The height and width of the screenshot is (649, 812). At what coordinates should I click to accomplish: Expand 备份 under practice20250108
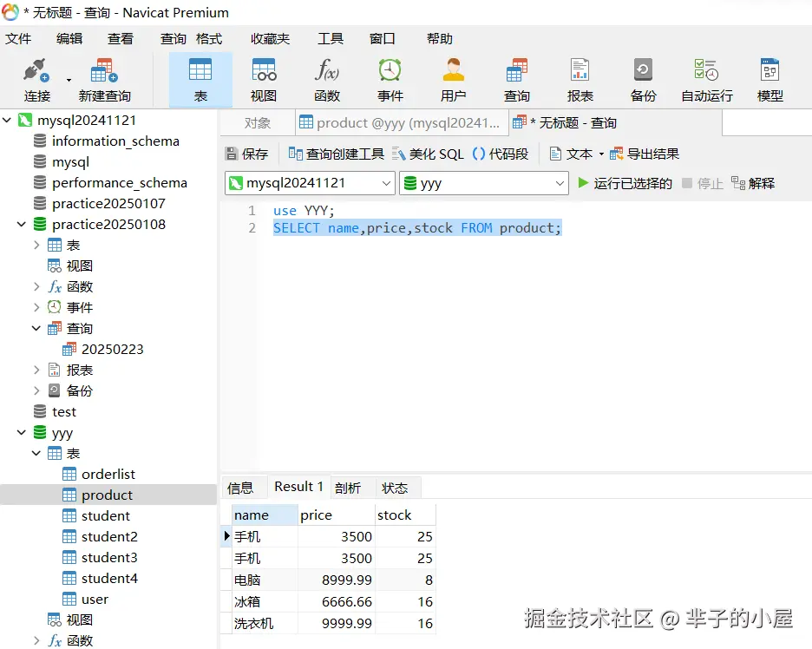click(36, 390)
